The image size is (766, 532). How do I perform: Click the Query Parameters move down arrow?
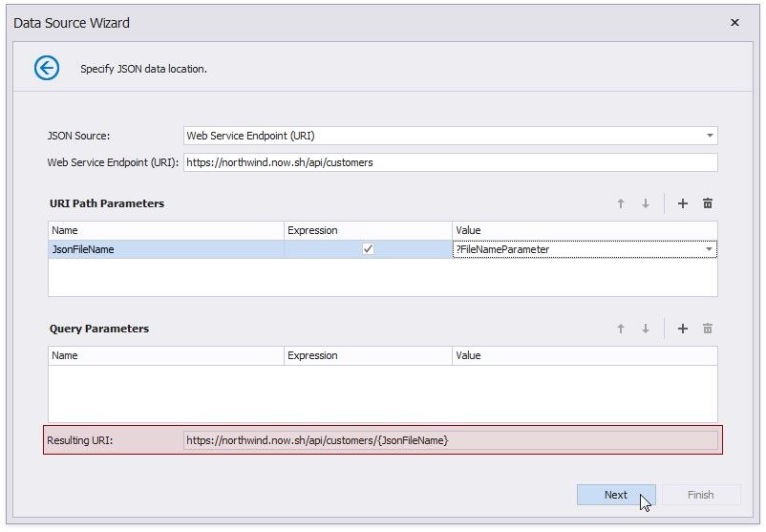646,329
